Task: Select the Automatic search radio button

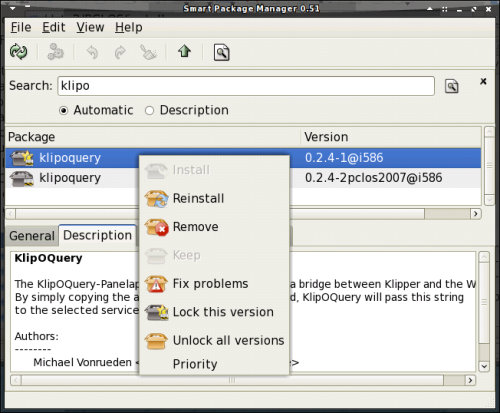Action: 63,111
